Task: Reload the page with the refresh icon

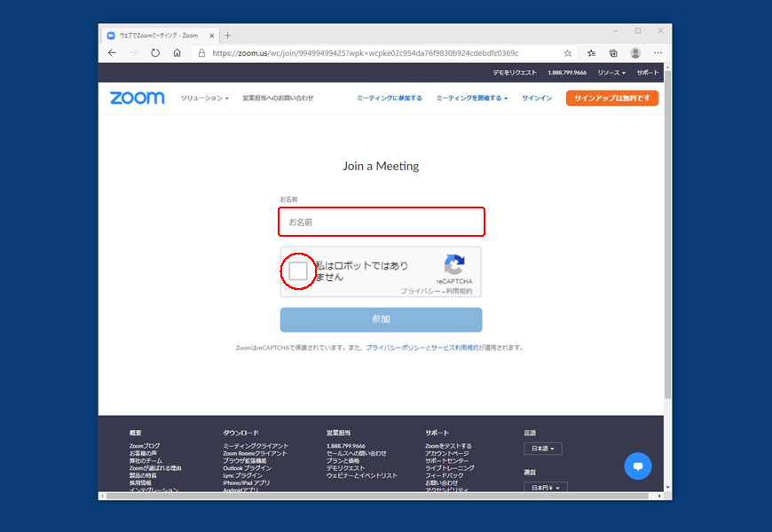Action: tap(155, 52)
